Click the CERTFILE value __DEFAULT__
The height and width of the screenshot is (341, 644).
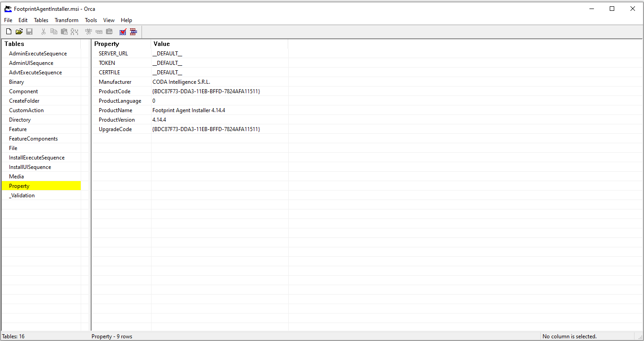pos(167,73)
